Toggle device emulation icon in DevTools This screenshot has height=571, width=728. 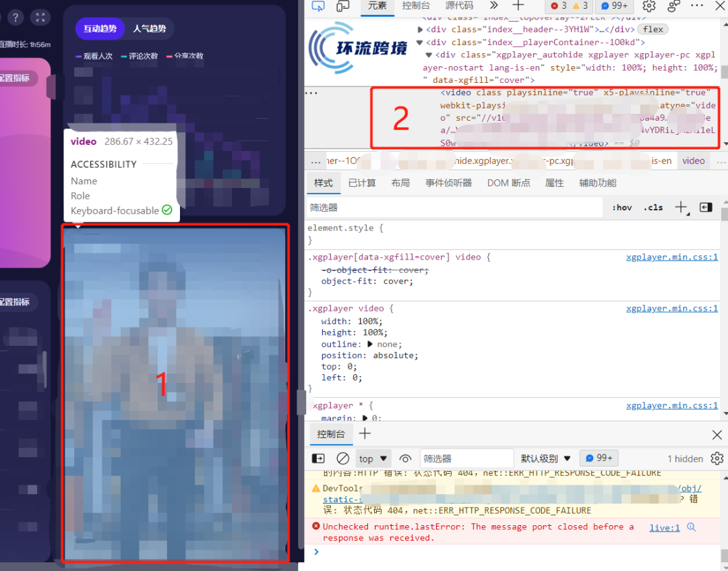[x=343, y=6]
